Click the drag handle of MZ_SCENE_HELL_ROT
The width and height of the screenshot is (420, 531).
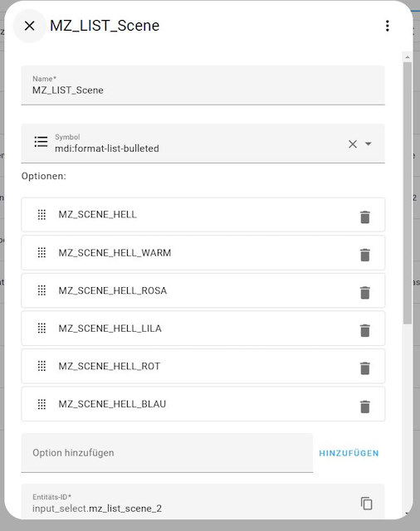click(x=42, y=366)
